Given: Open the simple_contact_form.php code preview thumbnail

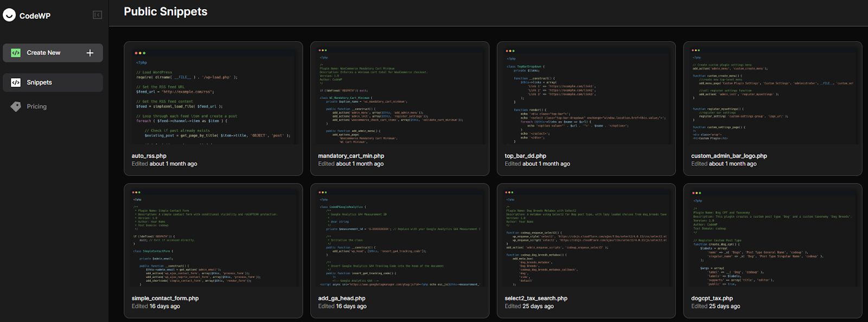Looking at the screenshot, I should 213,238.
